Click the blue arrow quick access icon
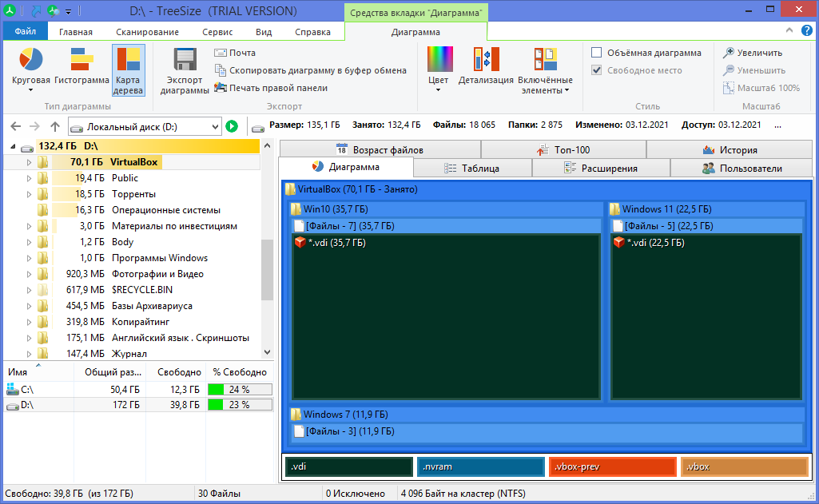The width and height of the screenshot is (819, 504). click(x=36, y=10)
